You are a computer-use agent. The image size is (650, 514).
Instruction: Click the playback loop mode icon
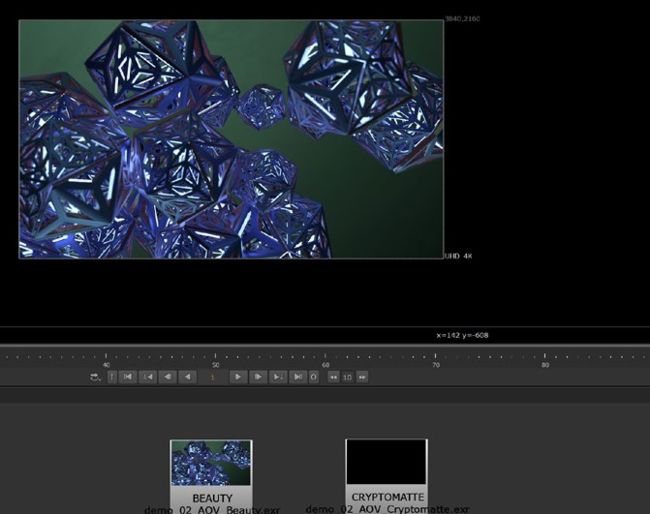point(95,377)
